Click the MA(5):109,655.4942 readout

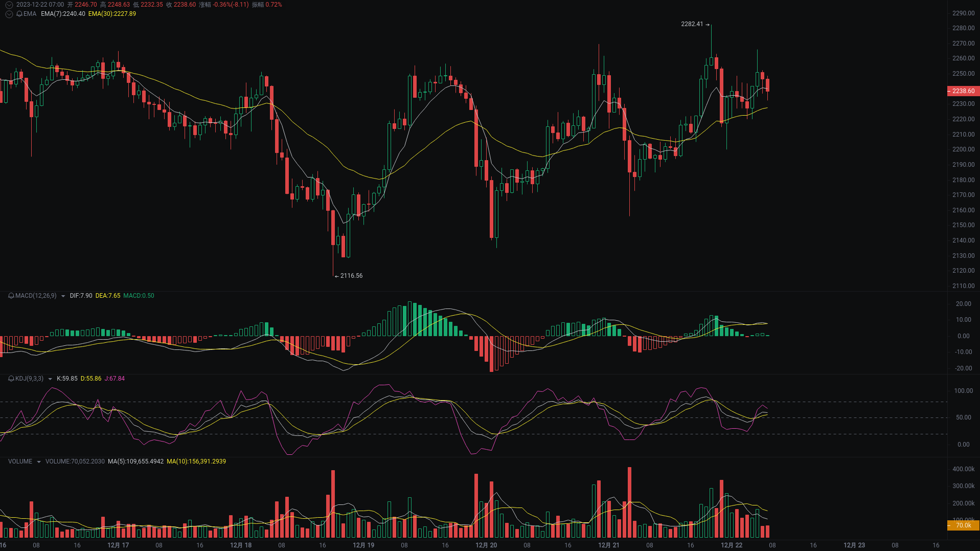pyautogui.click(x=135, y=461)
